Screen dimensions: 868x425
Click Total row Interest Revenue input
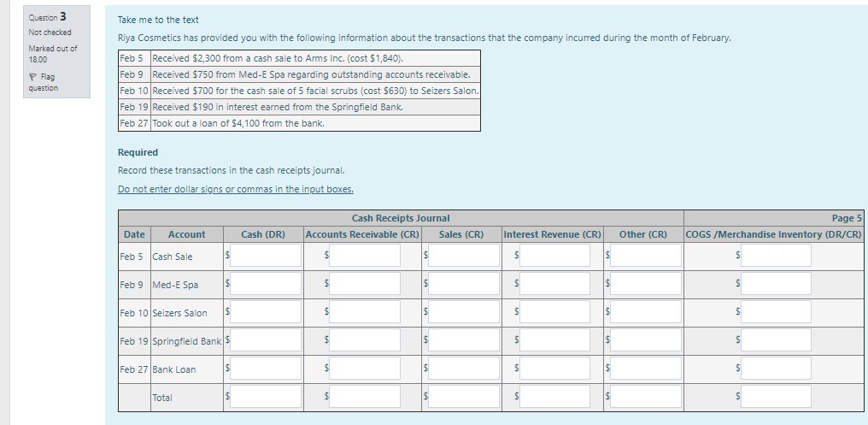[x=554, y=397]
